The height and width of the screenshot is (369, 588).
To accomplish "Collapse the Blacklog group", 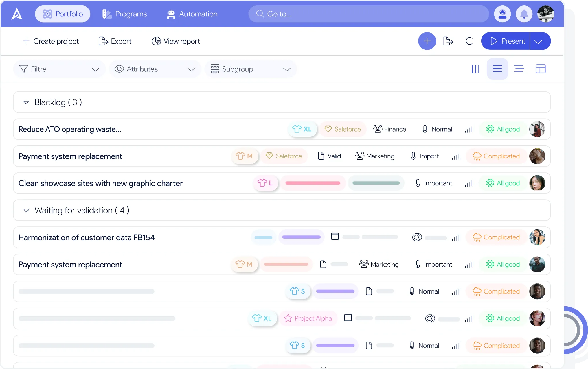I will tap(26, 102).
